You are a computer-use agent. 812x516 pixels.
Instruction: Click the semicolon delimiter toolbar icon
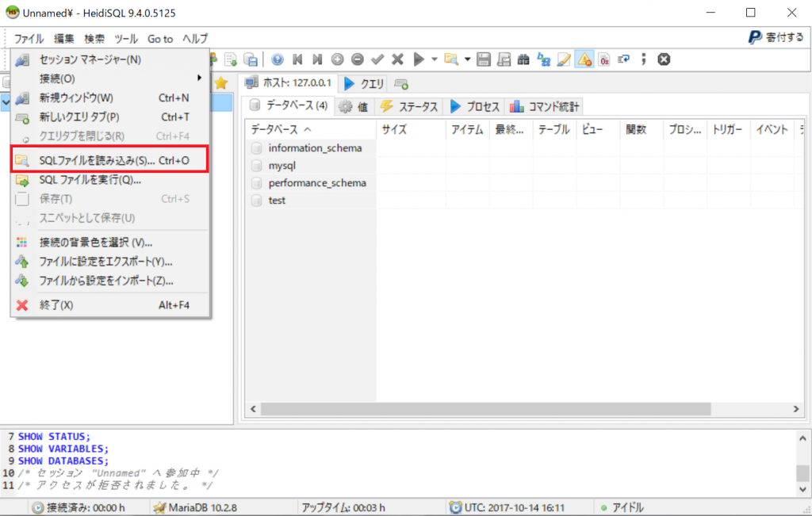pyautogui.click(x=644, y=59)
